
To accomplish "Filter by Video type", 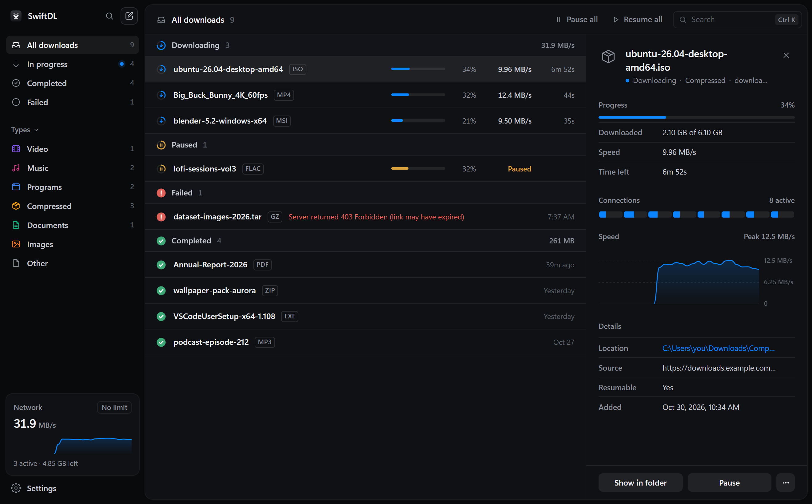I will 72,149.
